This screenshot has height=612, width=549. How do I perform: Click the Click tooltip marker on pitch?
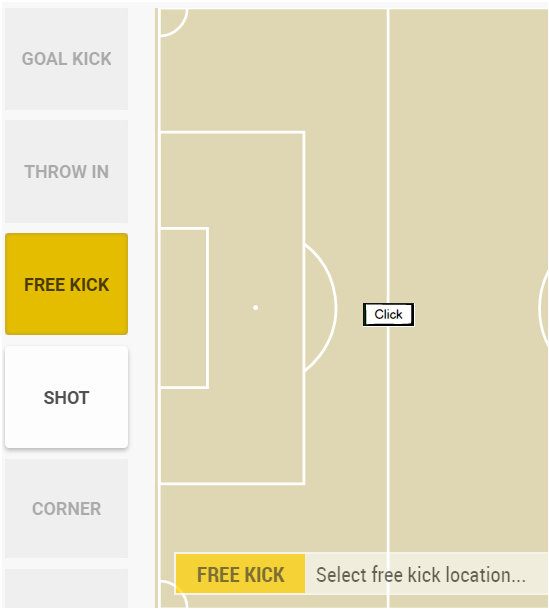388,314
